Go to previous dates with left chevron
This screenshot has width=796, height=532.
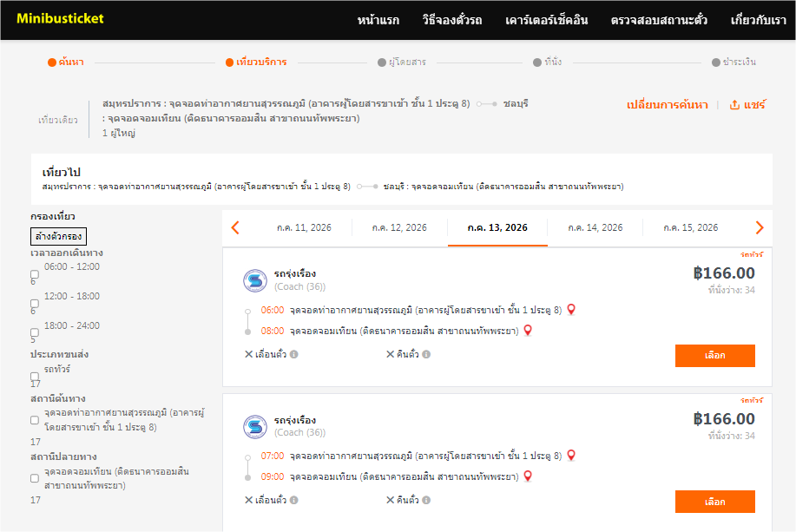point(235,227)
